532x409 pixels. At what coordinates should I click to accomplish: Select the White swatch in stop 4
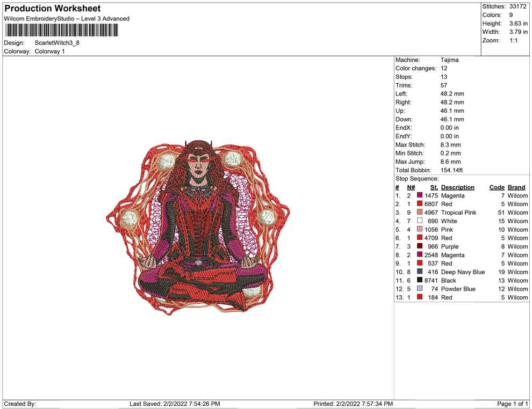[420, 221]
